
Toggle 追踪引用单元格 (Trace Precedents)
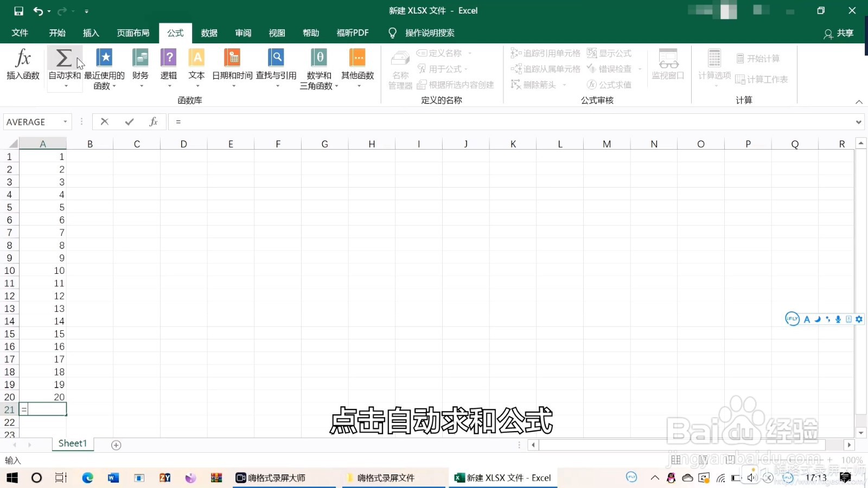pos(545,53)
